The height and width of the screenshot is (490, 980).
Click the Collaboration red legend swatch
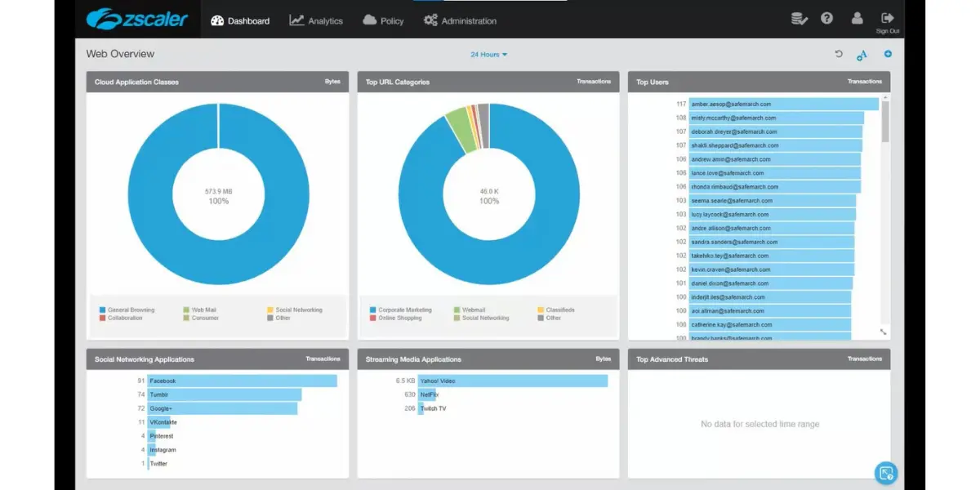pos(102,318)
